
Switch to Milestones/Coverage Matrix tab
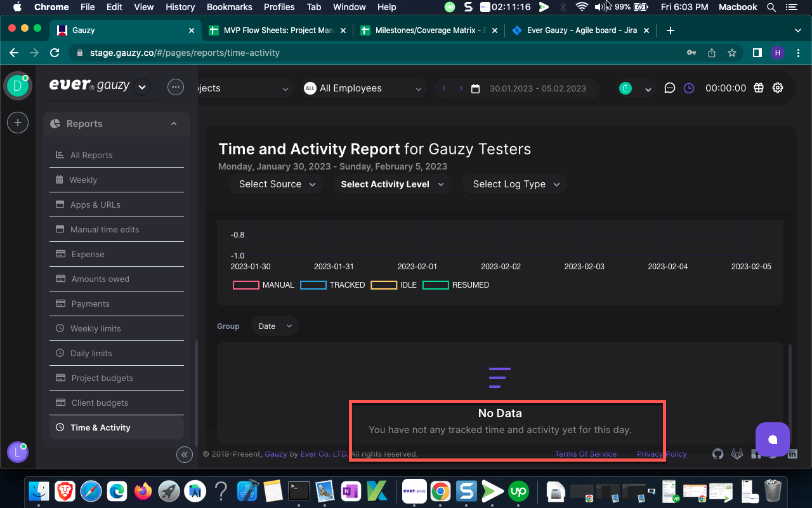tap(429, 30)
